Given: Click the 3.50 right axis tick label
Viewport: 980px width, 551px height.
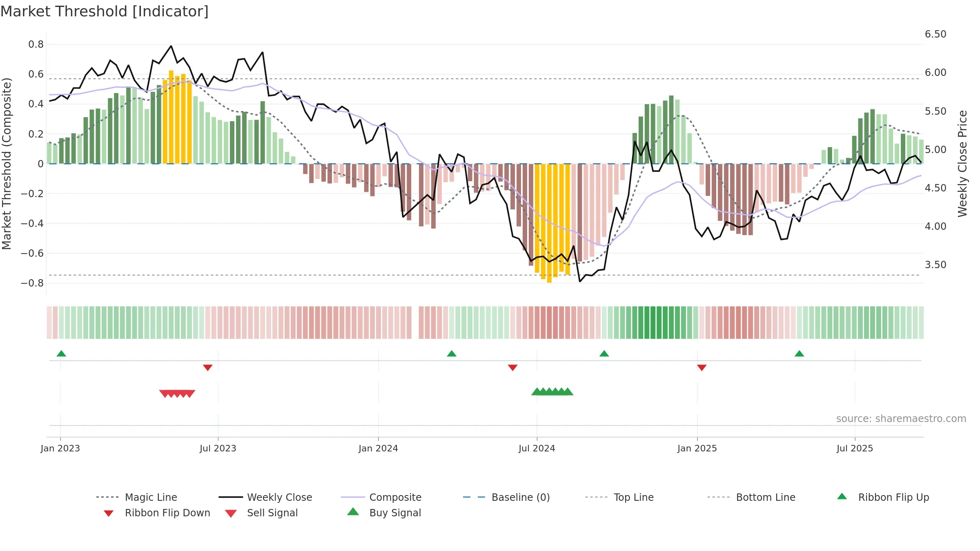Looking at the screenshot, I should point(935,265).
